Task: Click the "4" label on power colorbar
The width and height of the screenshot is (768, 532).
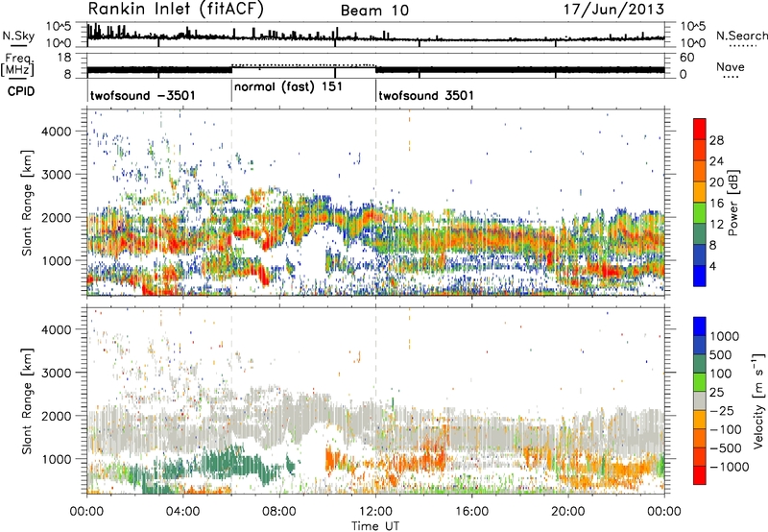Action: coord(712,266)
